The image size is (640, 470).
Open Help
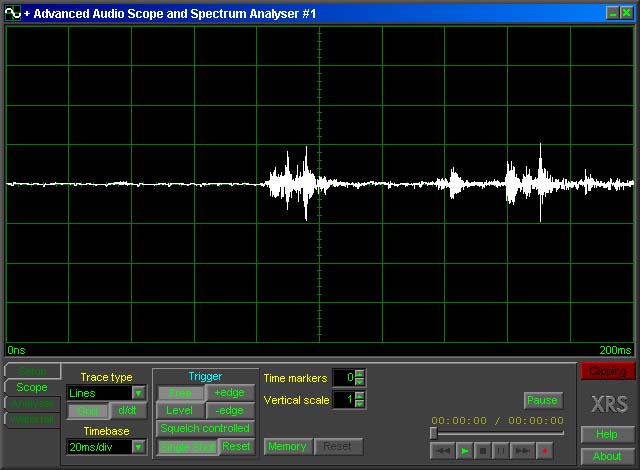click(607, 435)
